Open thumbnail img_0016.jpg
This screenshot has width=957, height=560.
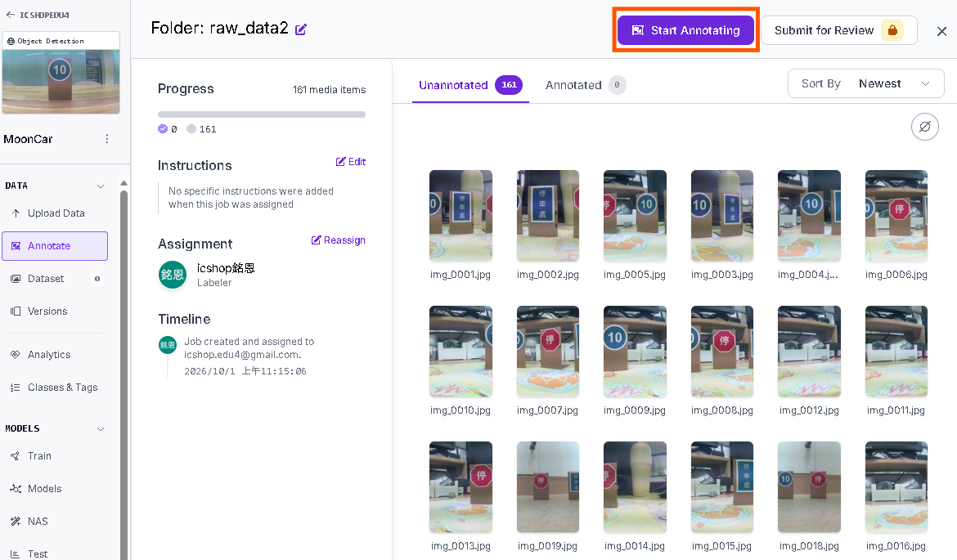896,486
